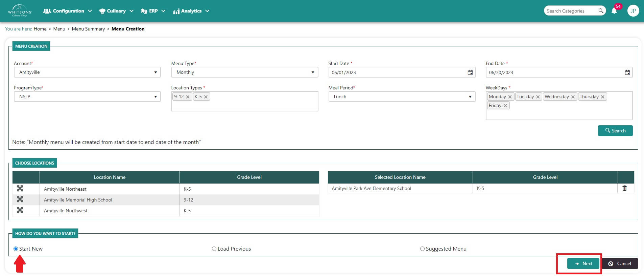This screenshot has height=277, width=644.
Task: Click the Menu Summary breadcrumb link
Action: click(88, 29)
